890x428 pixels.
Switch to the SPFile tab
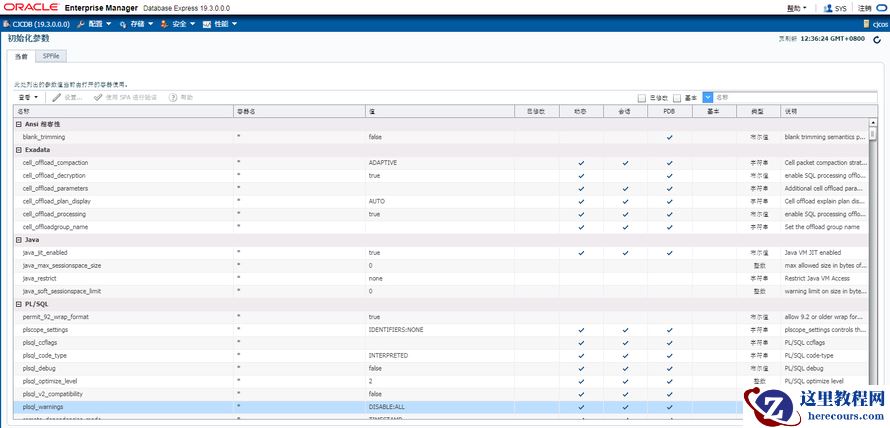[x=51, y=57]
